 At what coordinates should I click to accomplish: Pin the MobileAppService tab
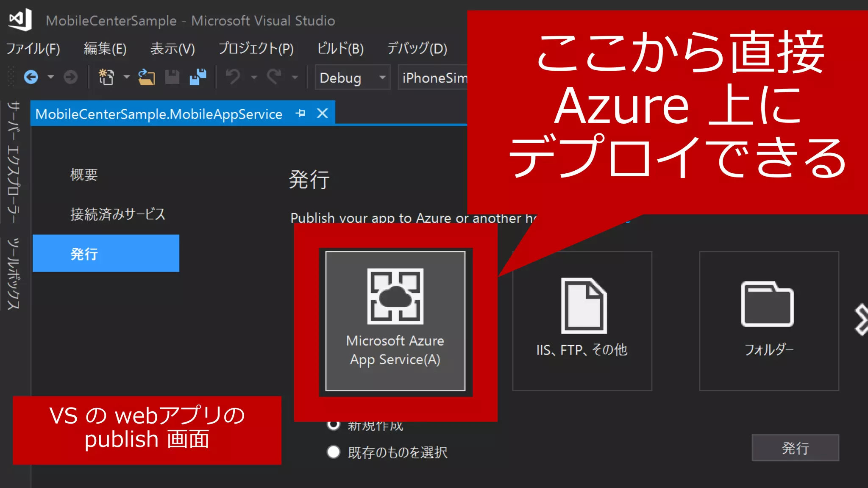point(300,114)
